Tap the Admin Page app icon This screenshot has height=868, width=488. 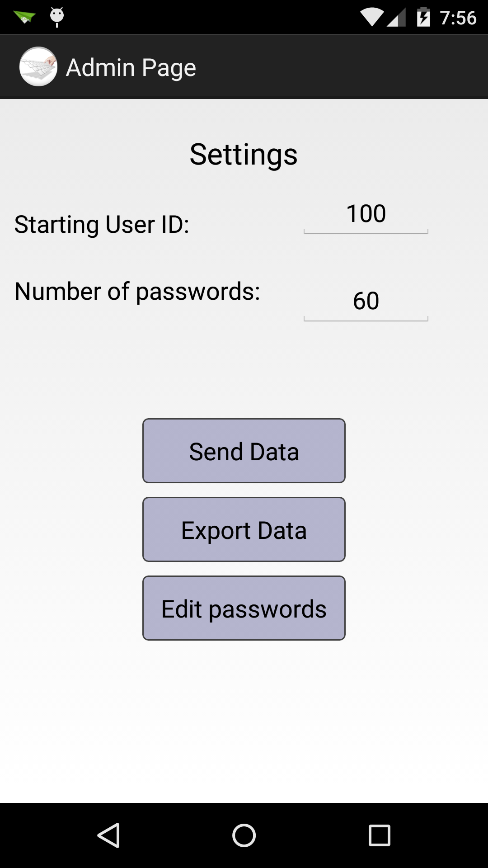click(x=38, y=67)
